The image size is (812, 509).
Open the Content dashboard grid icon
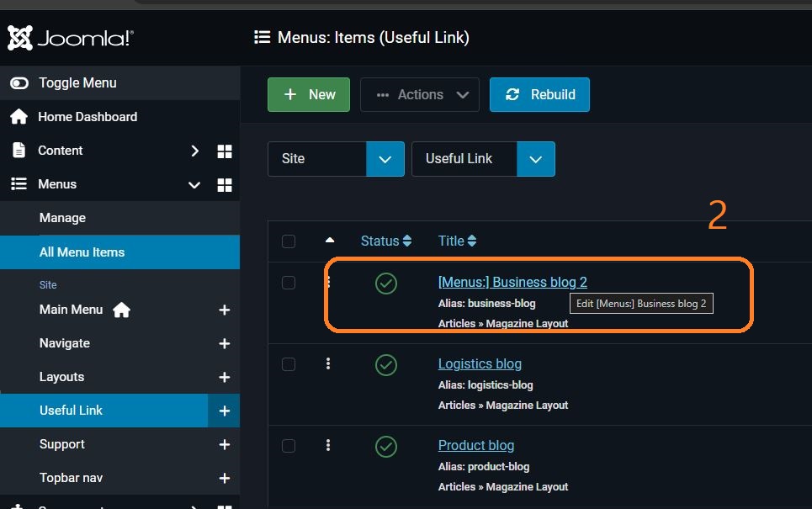pyautogui.click(x=225, y=151)
